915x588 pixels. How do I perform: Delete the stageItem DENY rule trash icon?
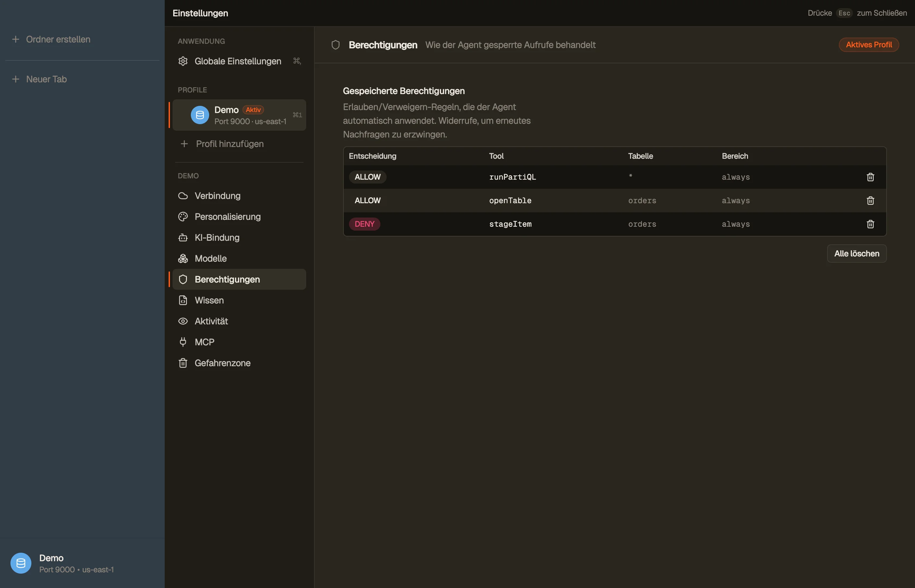click(x=870, y=224)
